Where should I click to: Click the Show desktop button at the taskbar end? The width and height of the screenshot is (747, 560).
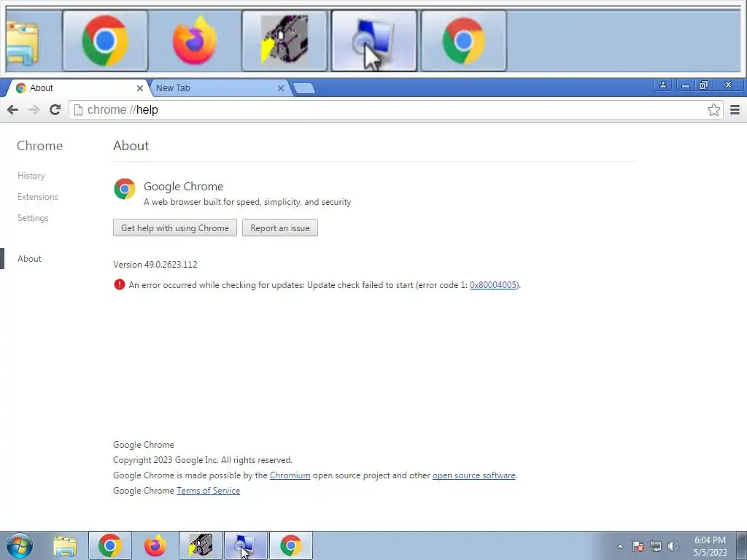tap(742, 546)
